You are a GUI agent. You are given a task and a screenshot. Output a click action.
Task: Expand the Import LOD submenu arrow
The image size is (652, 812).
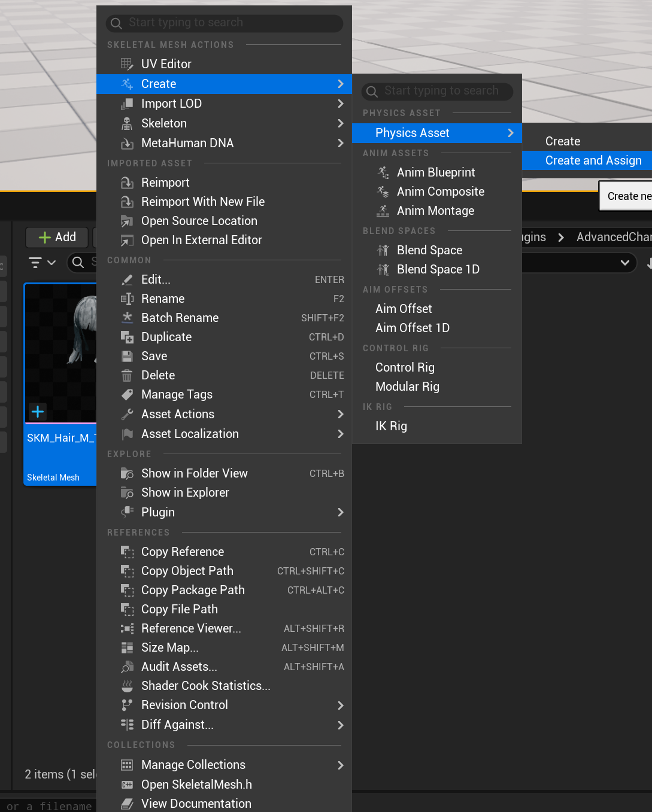340,104
